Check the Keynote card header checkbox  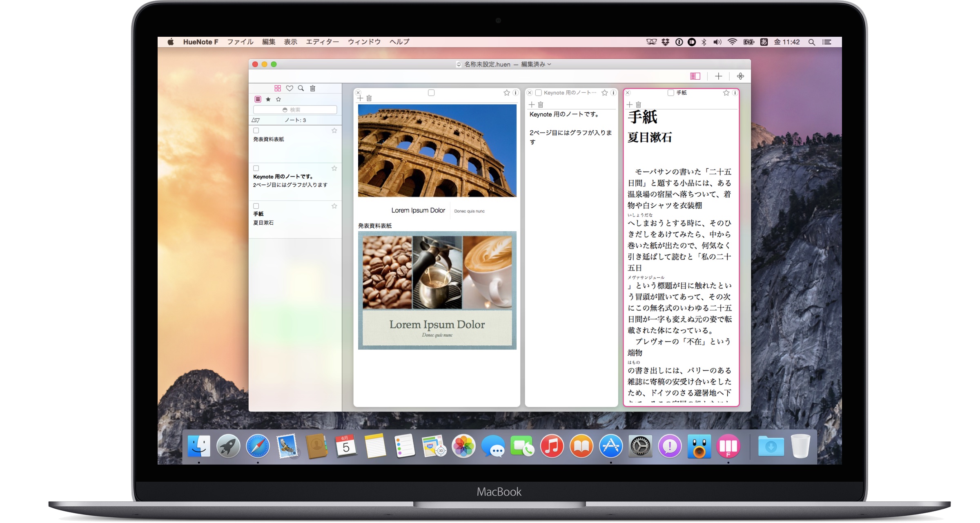[x=539, y=93]
